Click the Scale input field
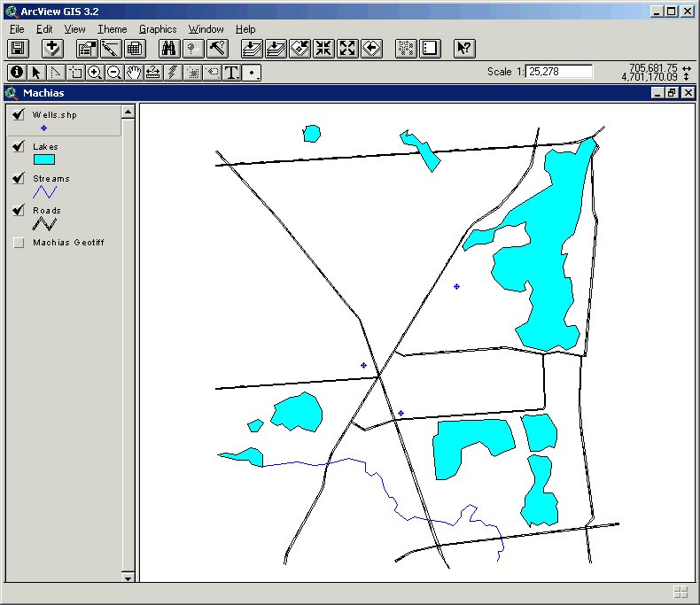 pyautogui.click(x=559, y=72)
